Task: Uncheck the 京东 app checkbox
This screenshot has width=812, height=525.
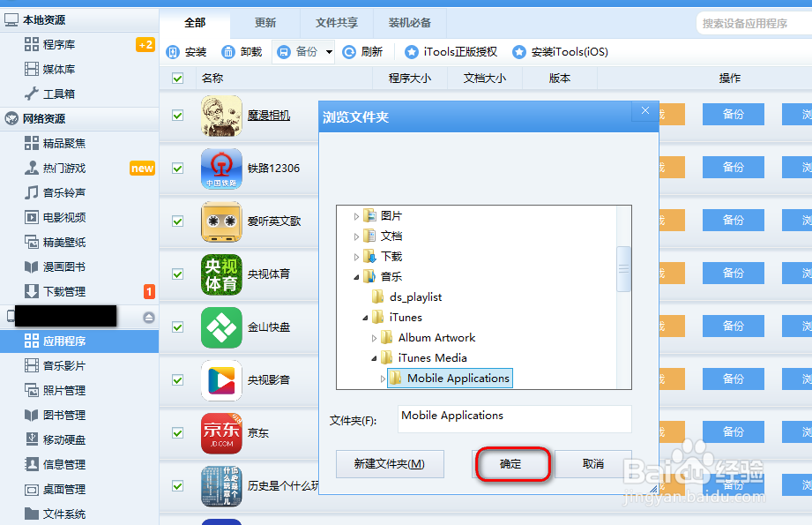Action: click(x=177, y=433)
